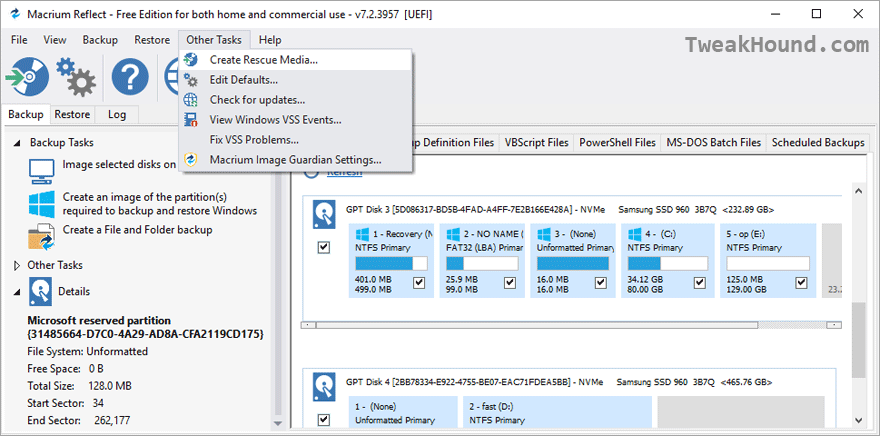The width and height of the screenshot is (880, 436).
Task: Toggle the GPT Disk 4 whole-disk checkbox
Action: (x=324, y=419)
